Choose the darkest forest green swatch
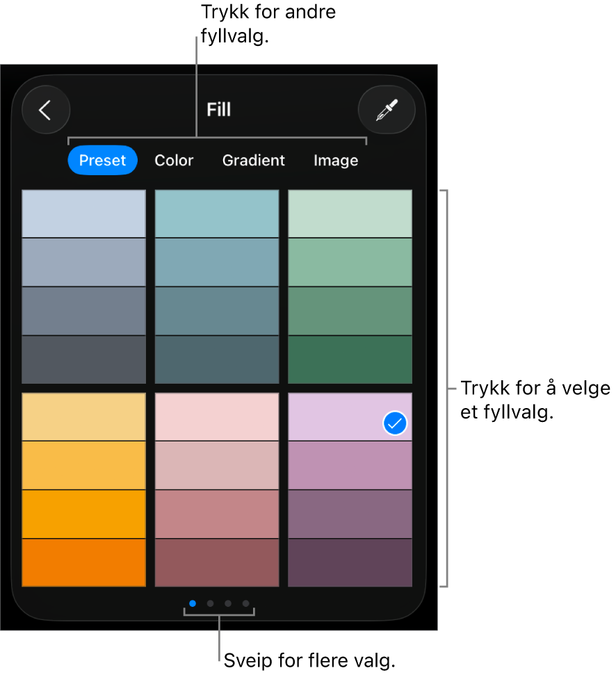The image size is (616, 675). click(350, 359)
